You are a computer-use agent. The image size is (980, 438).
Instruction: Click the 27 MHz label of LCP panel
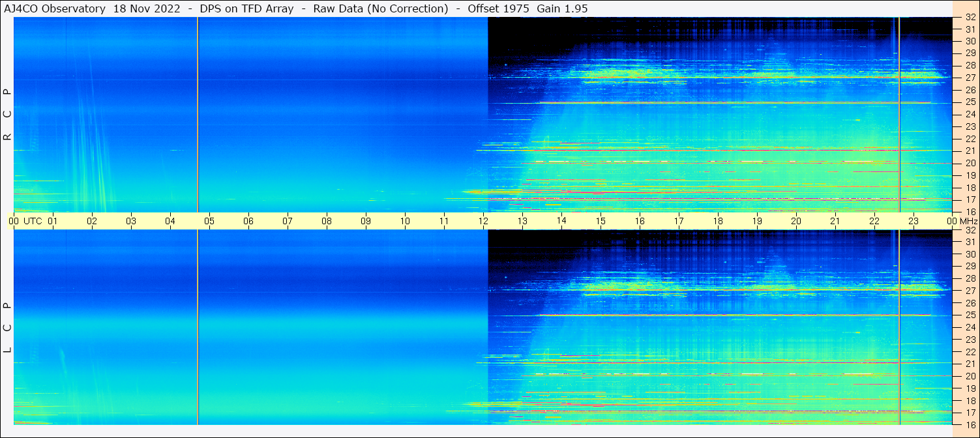pyautogui.click(x=970, y=291)
